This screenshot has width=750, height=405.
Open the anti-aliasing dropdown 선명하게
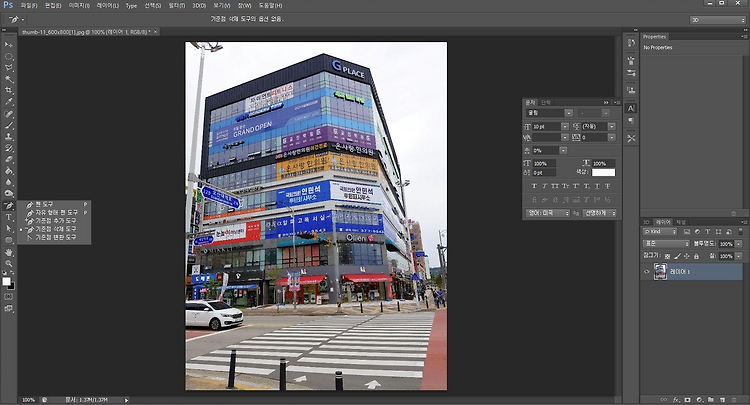599,213
